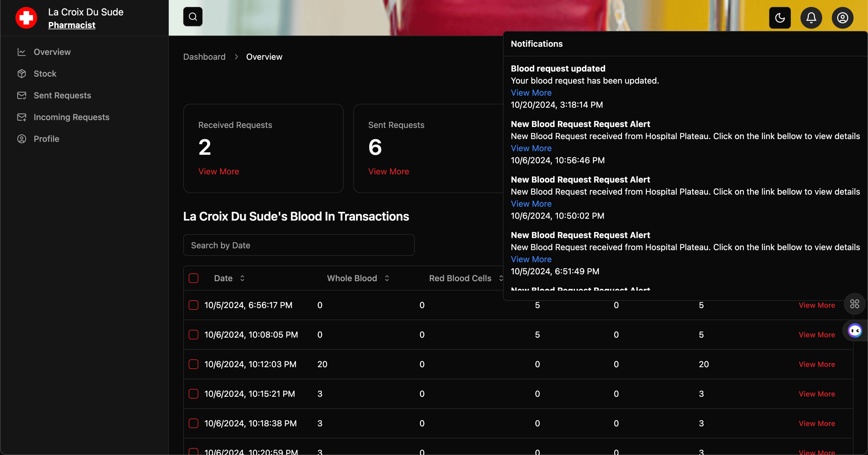
Task: Open View More for Blood request updated
Action: click(531, 93)
